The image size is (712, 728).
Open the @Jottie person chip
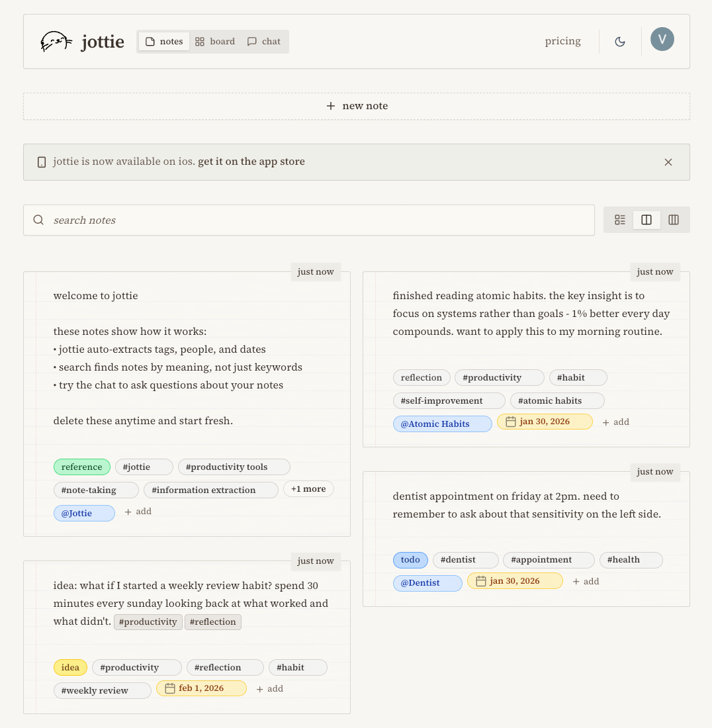click(84, 513)
